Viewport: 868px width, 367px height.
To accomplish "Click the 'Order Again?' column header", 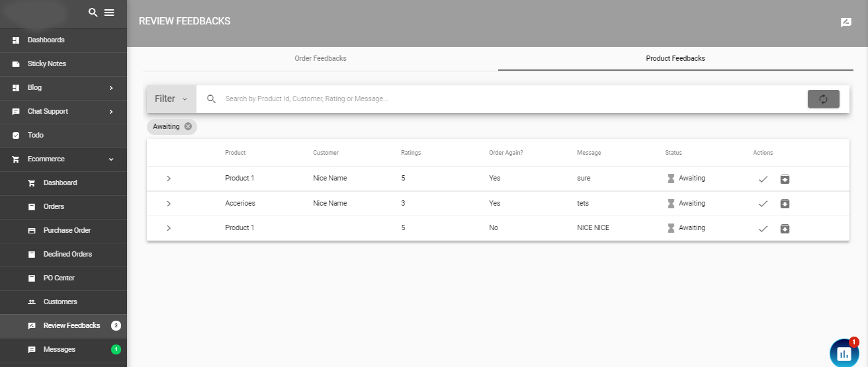I will coord(506,153).
